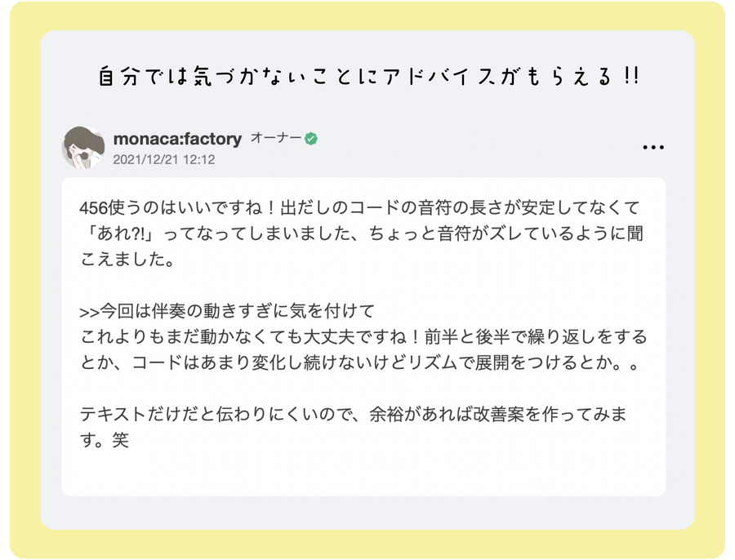
Task: Click the quoted line >>今回は伴奏の動きすぎに気を付けて
Action: 227,311
